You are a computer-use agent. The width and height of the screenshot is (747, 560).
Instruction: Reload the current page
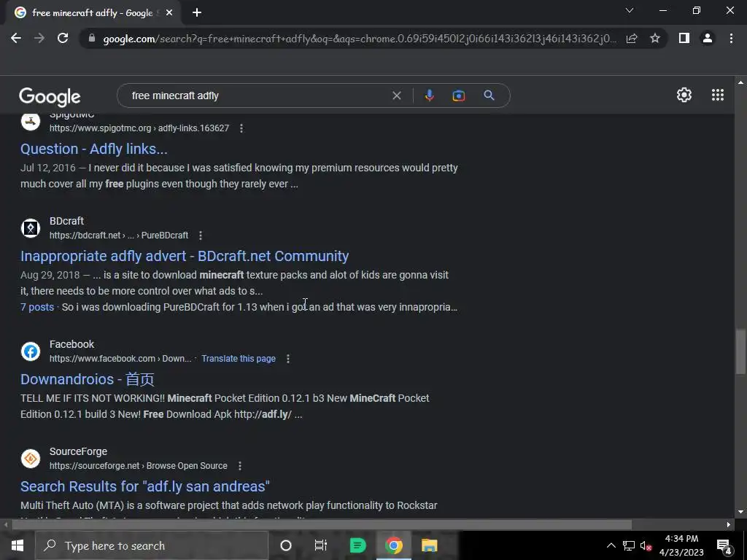coord(63,38)
